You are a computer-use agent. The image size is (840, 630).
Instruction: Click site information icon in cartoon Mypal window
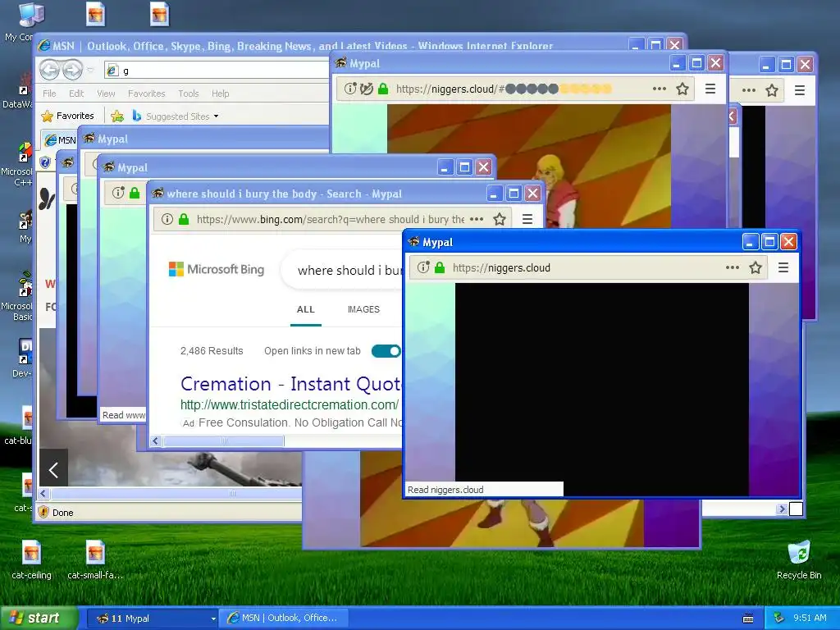coord(349,89)
